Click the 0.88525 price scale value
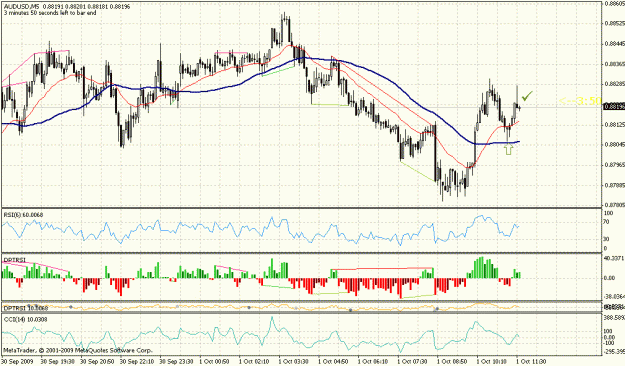The height and width of the screenshot is (366, 625). [x=614, y=24]
